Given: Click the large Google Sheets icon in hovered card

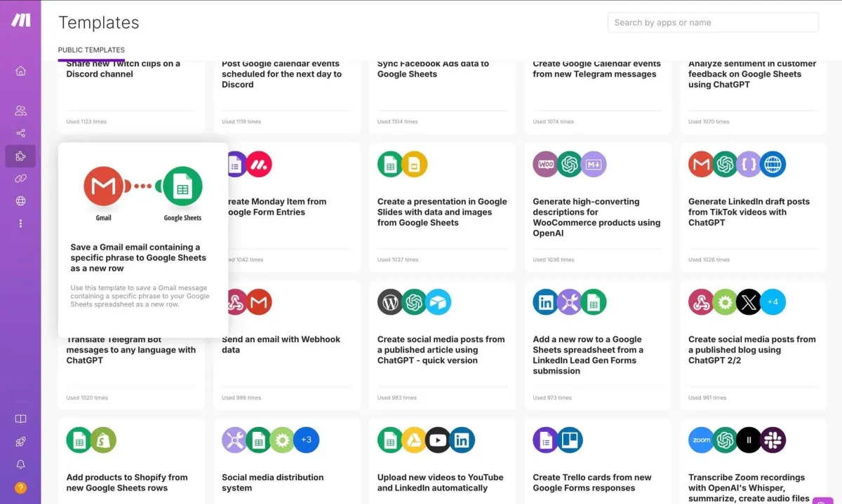Looking at the screenshot, I should (182, 186).
